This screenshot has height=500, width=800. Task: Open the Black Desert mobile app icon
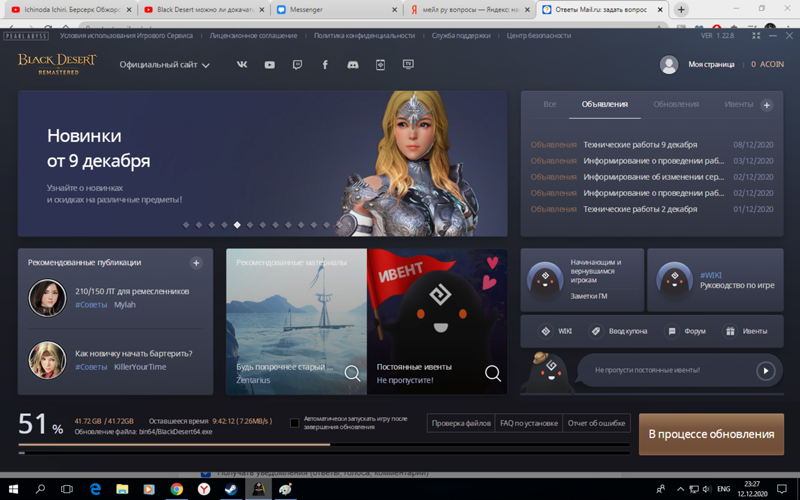(x=380, y=65)
